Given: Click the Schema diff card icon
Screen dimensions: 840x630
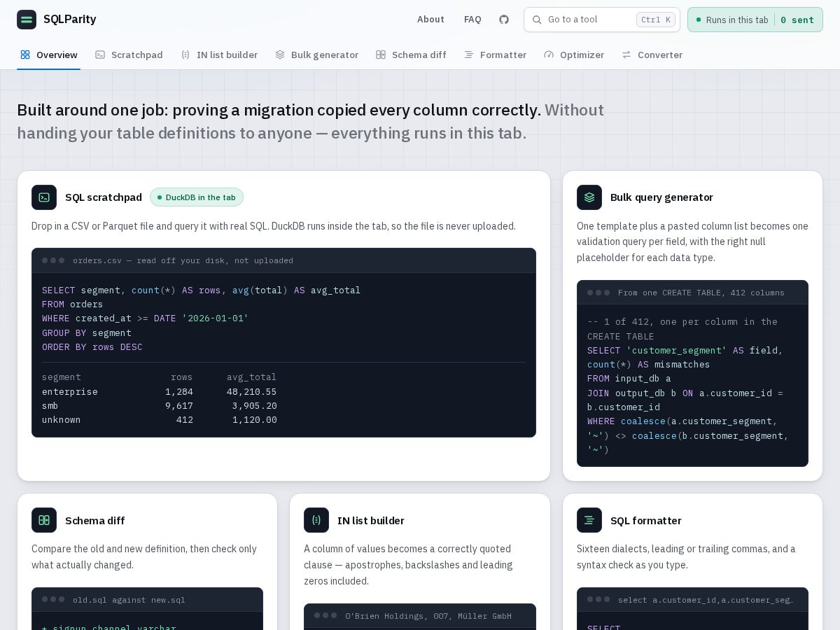Looking at the screenshot, I should tap(44, 520).
